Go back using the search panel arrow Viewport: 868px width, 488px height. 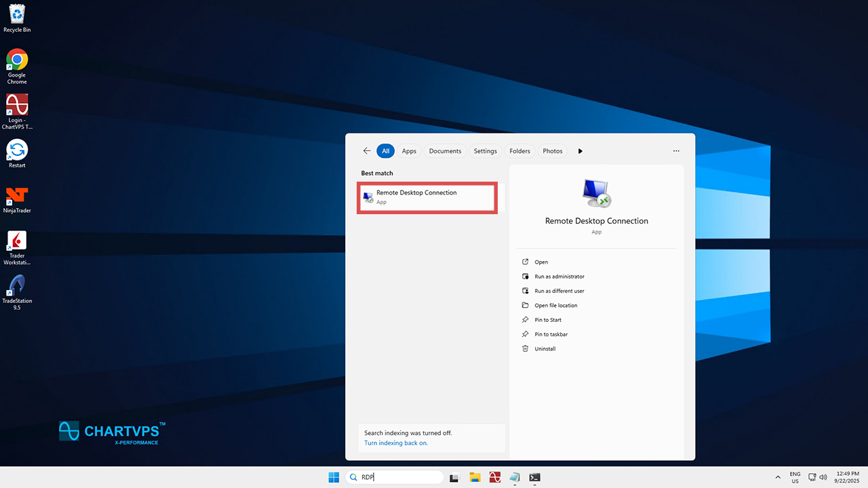(x=367, y=151)
